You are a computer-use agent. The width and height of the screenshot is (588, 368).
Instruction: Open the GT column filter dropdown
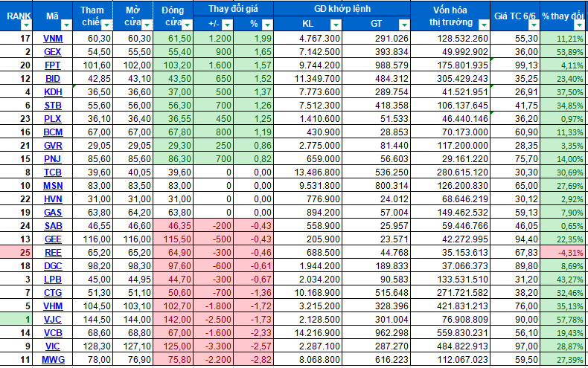(404, 25)
